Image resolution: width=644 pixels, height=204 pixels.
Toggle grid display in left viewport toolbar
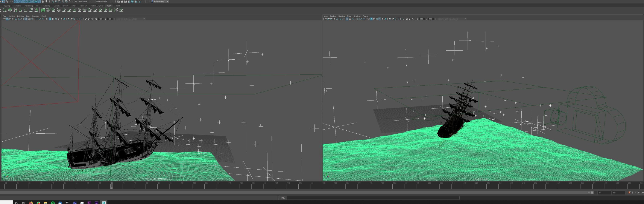click(x=26, y=19)
